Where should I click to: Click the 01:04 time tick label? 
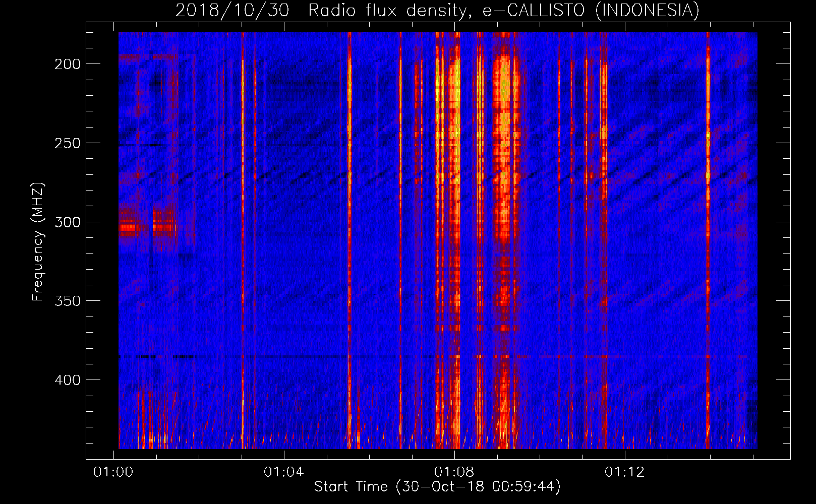click(284, 472)
